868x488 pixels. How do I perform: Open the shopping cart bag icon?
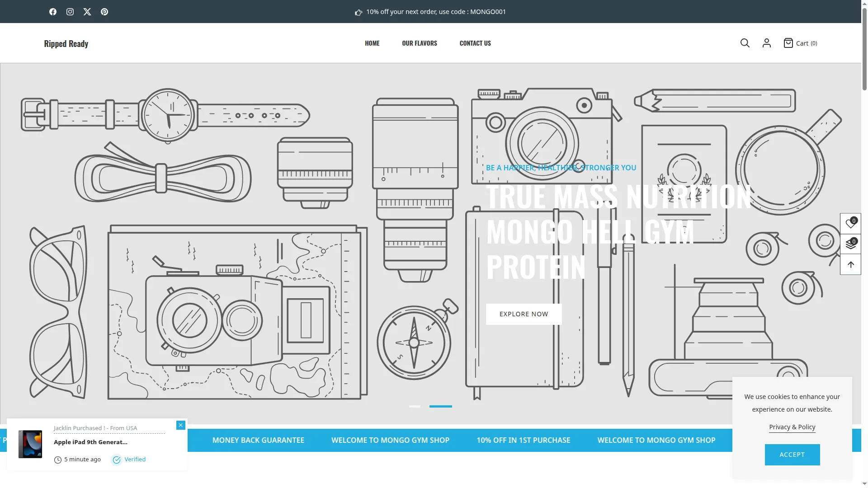click(x=788, y=43)
